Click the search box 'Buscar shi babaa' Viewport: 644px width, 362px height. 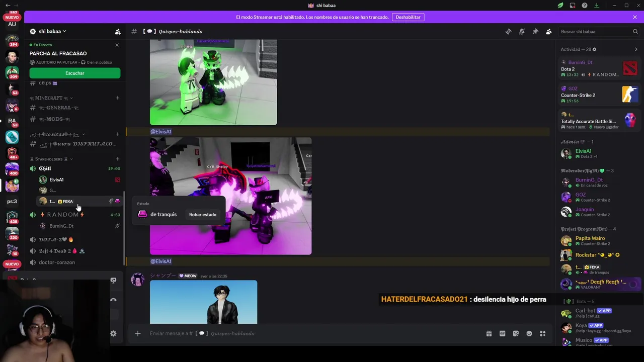(x=599, y=31)
